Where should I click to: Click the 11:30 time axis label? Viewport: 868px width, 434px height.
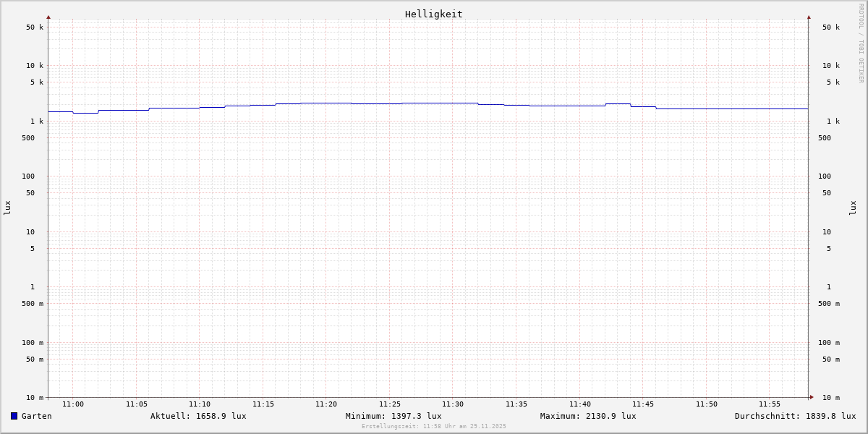point(453,404)
